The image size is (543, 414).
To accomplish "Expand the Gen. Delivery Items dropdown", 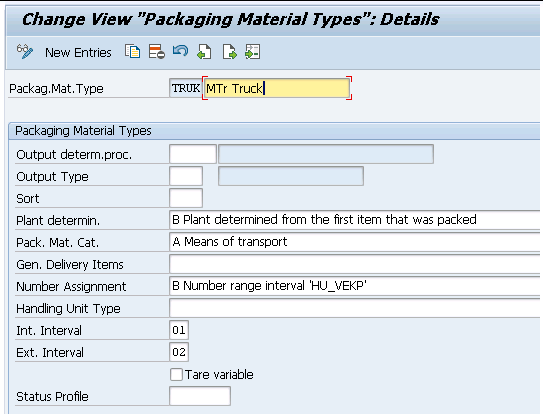I will (x=355, y=264).
